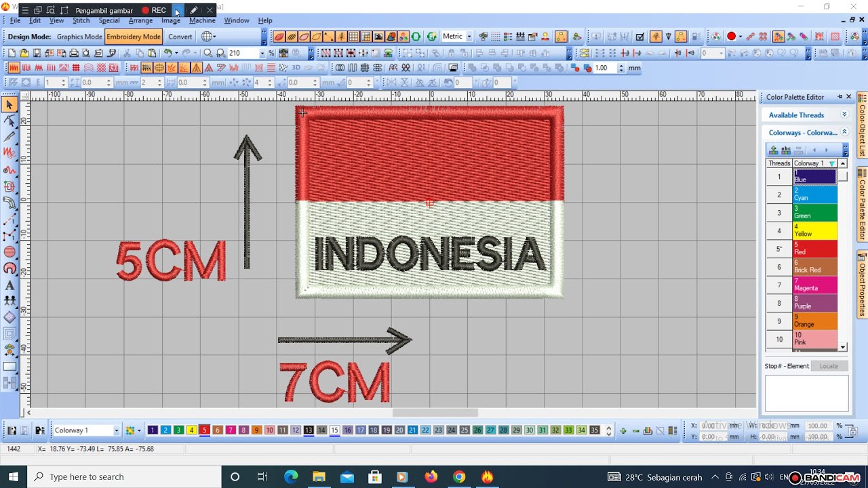
Task: Open an existing design file
Action: pos(24,53)
